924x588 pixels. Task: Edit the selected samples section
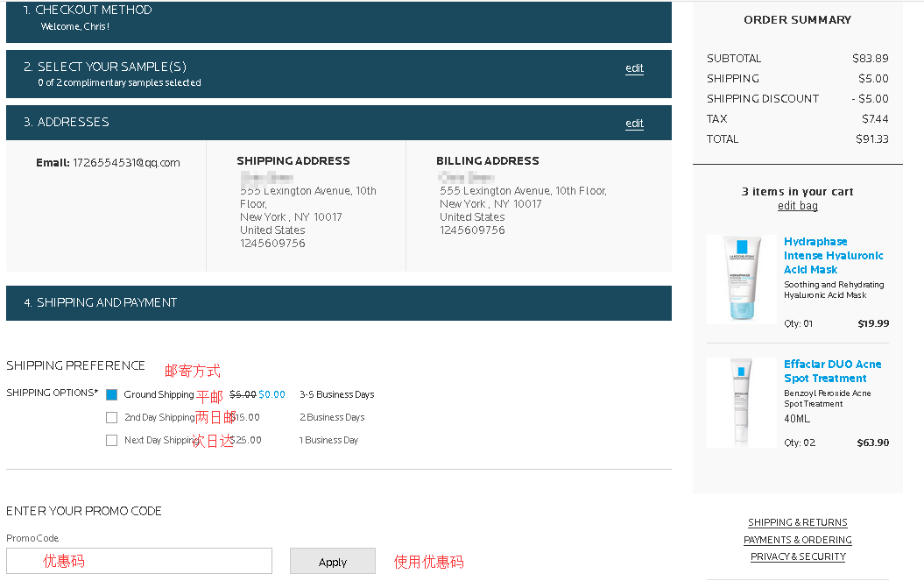pyautogui.click(x=634, y=68)
